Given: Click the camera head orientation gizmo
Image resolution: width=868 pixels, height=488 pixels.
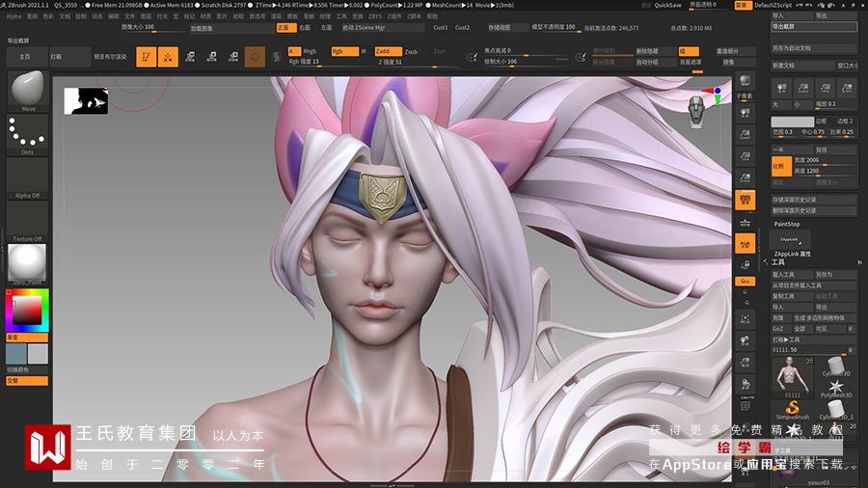Looking at the screenshot, I should point(697,109).
